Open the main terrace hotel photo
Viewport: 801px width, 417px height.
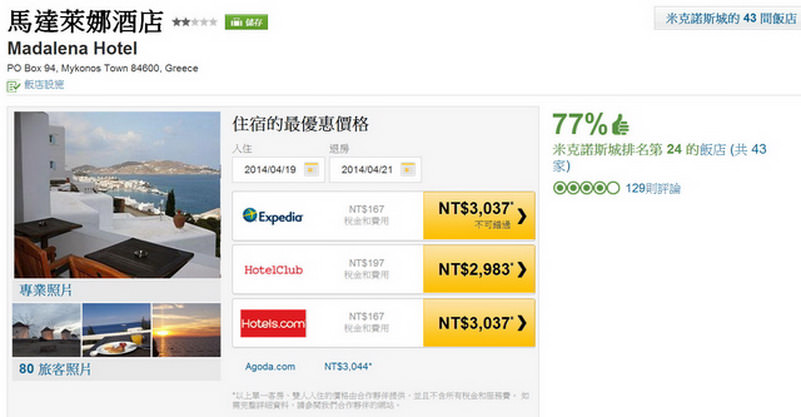pyautogui.click(x=118, y=195)
